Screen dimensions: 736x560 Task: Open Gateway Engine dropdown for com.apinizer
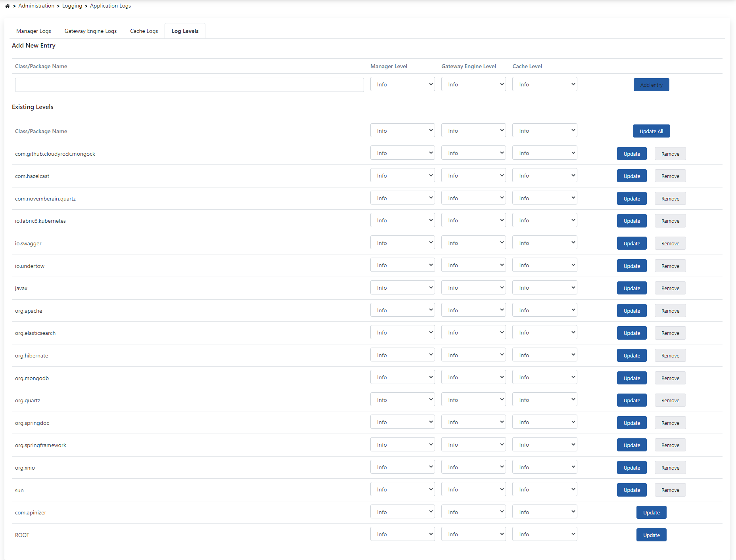click(473, 512)
